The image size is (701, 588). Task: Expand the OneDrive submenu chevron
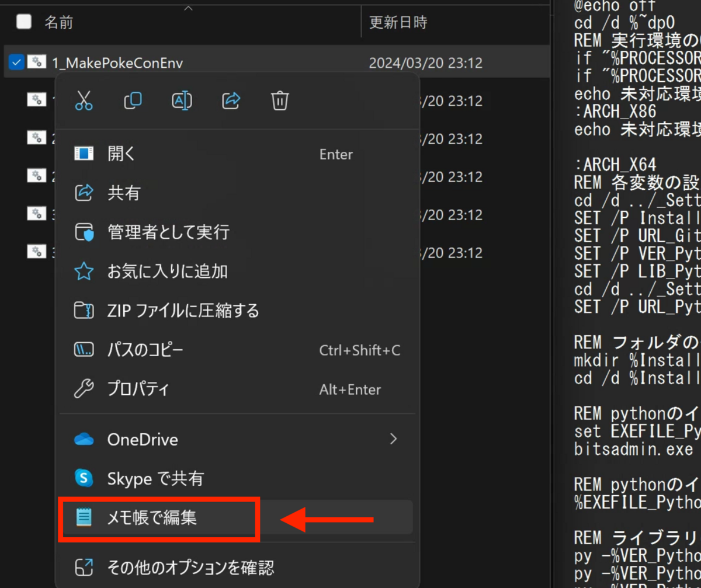click(393, 439)
